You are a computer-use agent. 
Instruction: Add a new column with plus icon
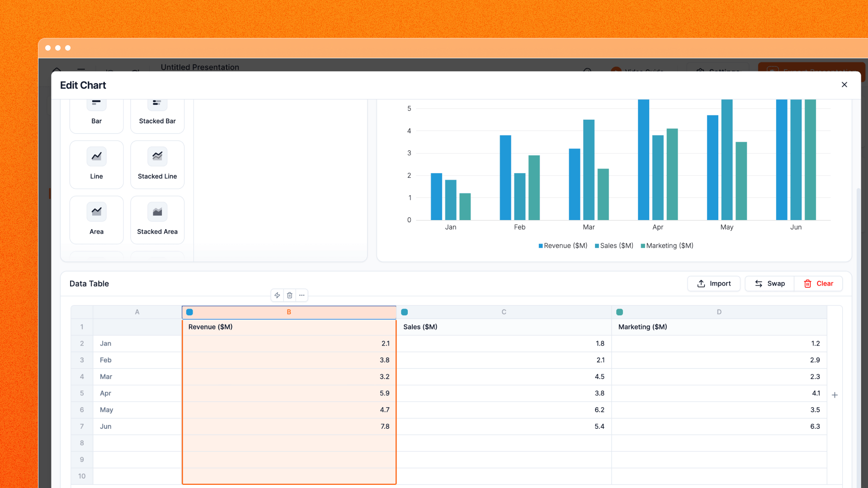pos(835,395)
